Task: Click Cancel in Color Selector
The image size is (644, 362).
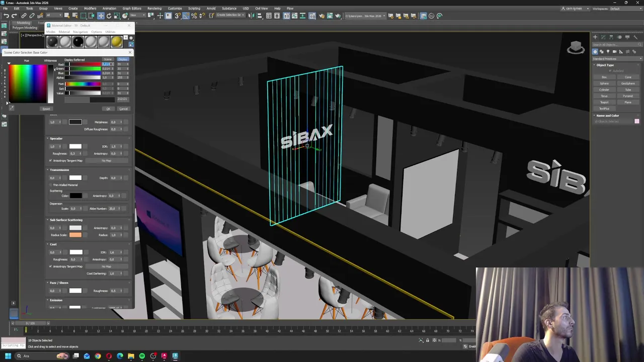Action: coord(123,109)
